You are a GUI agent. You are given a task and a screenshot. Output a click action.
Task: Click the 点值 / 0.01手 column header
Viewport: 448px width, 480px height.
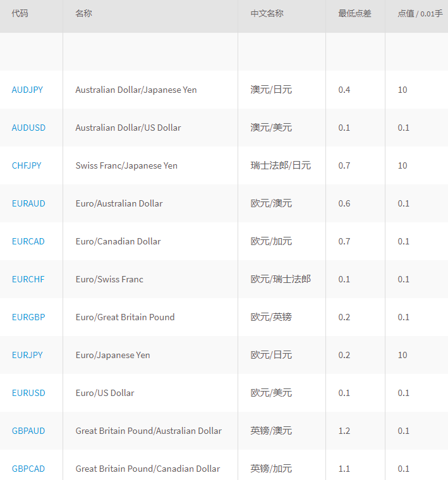(420, 13)
